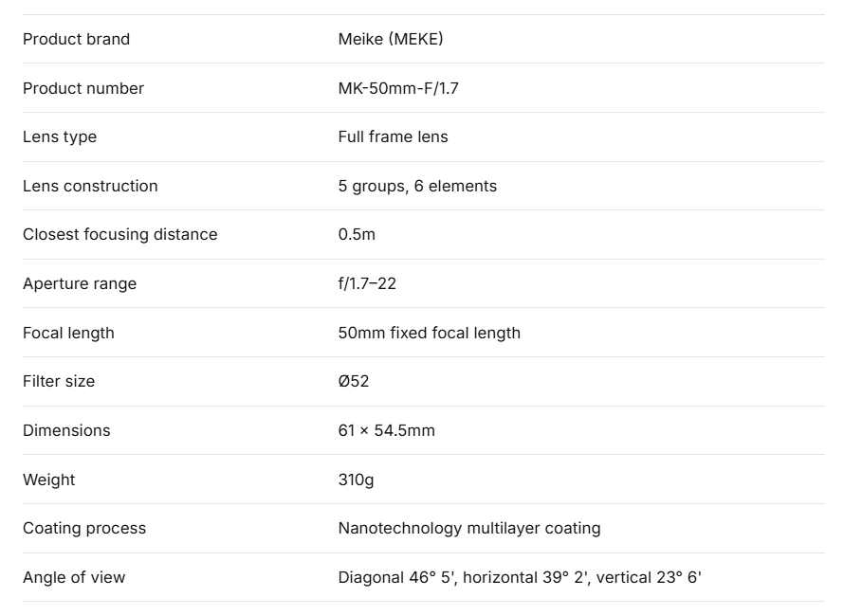Click the "Lens construction" label

(x=90, y=186)
